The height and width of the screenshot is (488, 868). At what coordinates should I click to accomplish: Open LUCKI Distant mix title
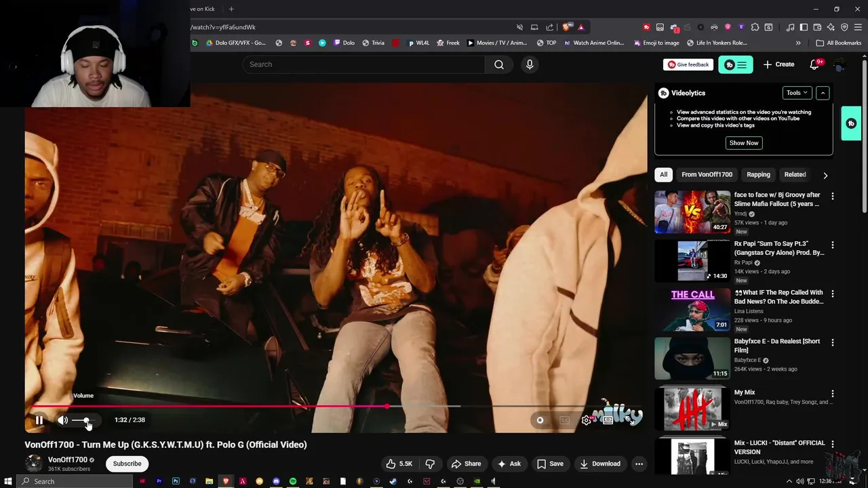pyautogui.click(x=779, y=447)
